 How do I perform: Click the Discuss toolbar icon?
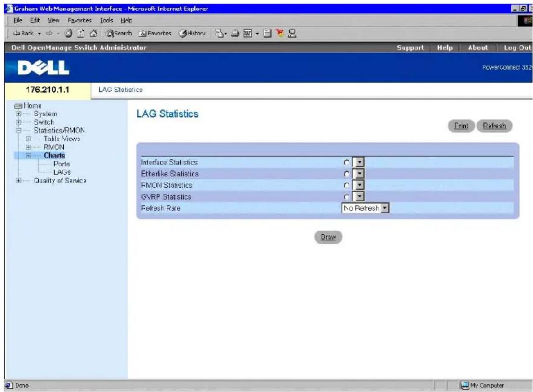tap(268, 33)
